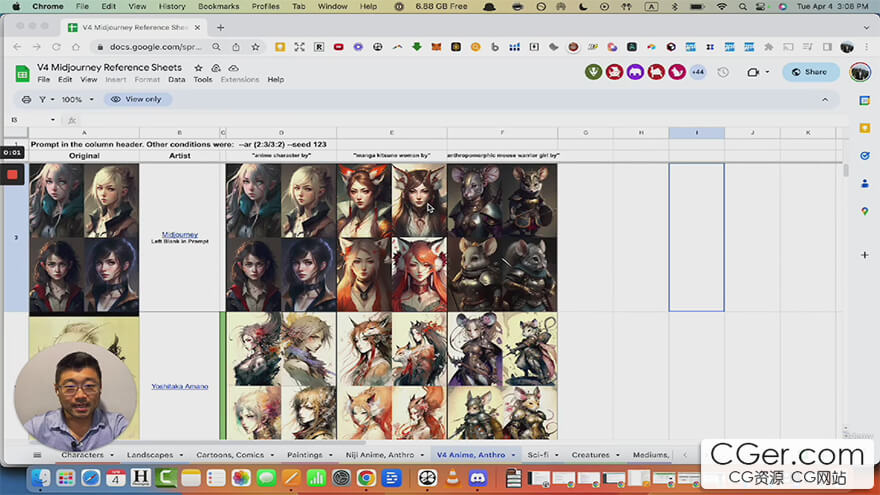Bookmark this page with the star icon
880x495 pixels.
(x=255, y=47)
